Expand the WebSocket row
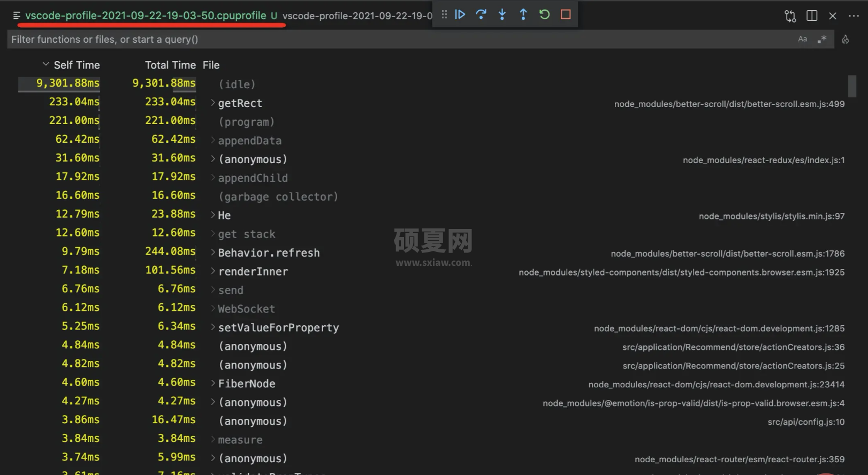Image resolution: width=868 pixels, height=475 pixels. click(x=213, y=309)
